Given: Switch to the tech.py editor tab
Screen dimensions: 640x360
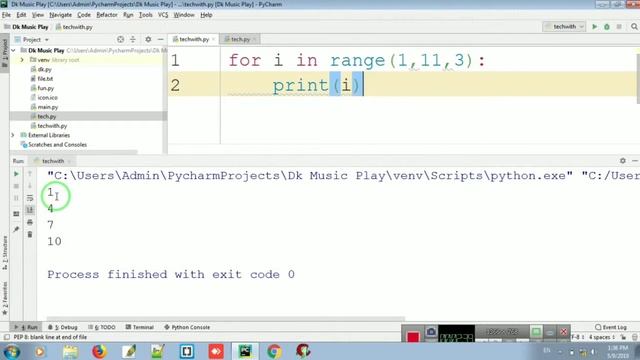Looking at the screenshot, I should [x=240, y=39].
